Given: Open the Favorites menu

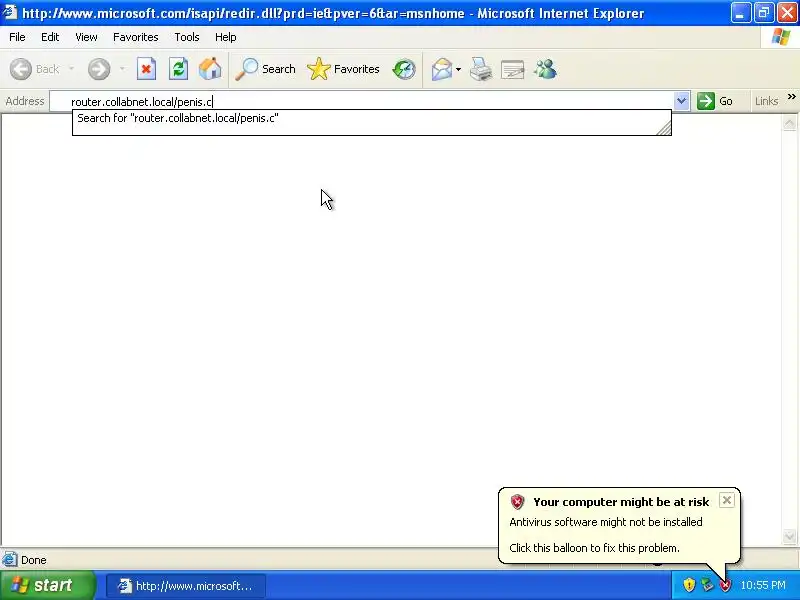Looking at the screenshot, I should [x=136, y=37].
